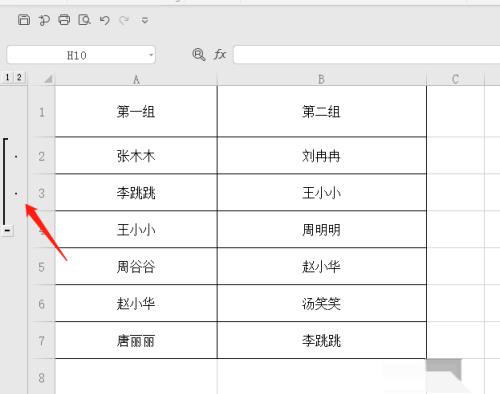Click the Save icon in quick toolbar
500x394 pixels.
[24, 20]
